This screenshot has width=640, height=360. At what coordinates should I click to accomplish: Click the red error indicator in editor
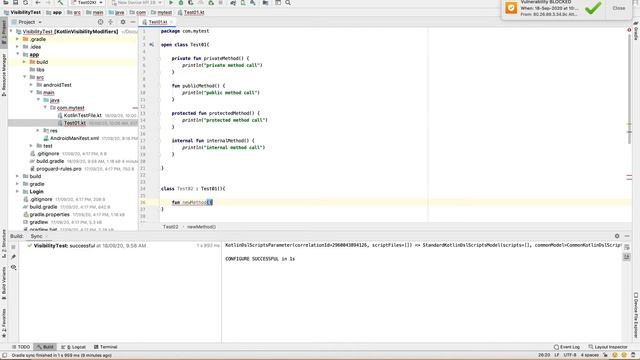click(x=629, y=30)
